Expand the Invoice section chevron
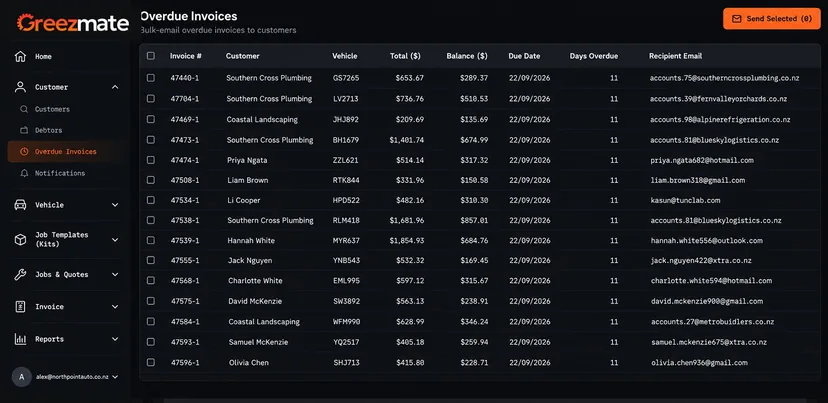This screenshot has width=828, height=403. [115, 307]
